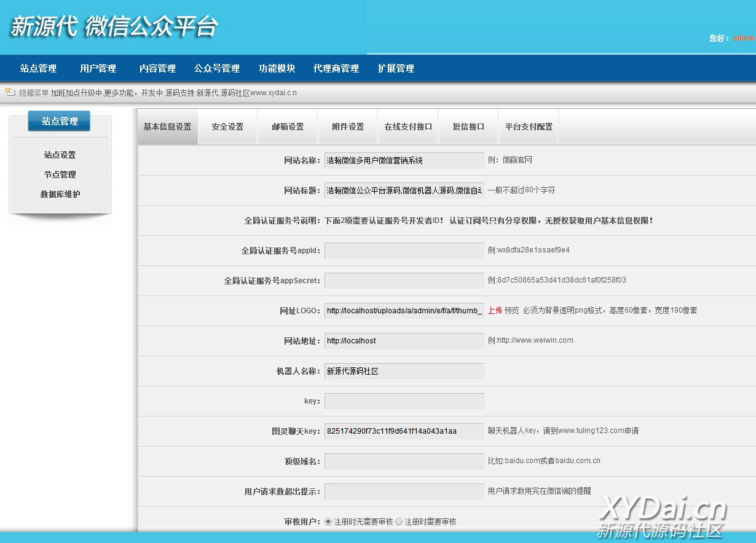Open 站点管理 in top navigation
Screen dimensions: 756x543
[x=38, y=68]
